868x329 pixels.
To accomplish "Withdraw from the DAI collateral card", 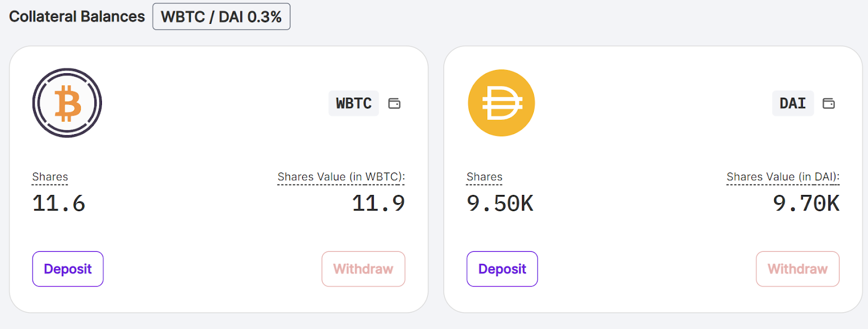I will (x=797, y=269).
